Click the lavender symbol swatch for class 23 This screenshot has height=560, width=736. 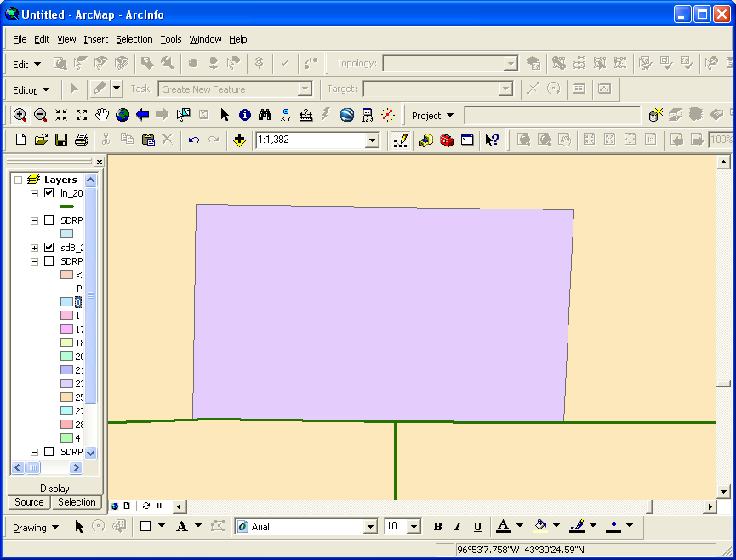(66, 384)
